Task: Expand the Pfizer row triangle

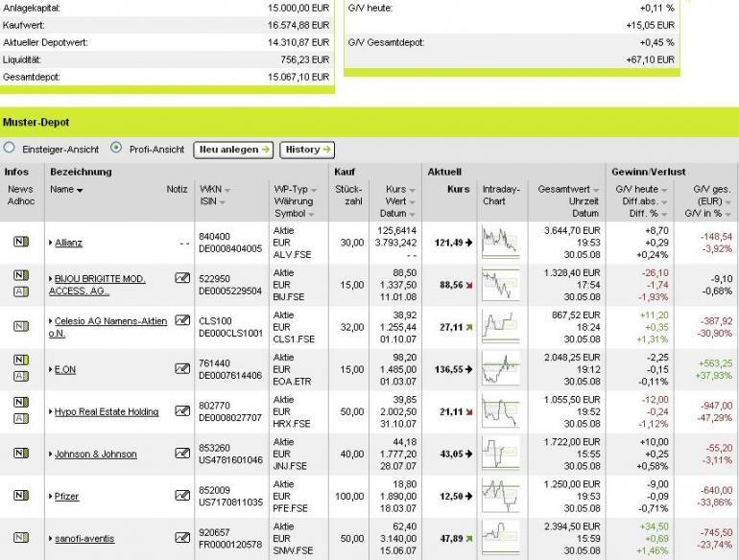Action: click(51, 497)
